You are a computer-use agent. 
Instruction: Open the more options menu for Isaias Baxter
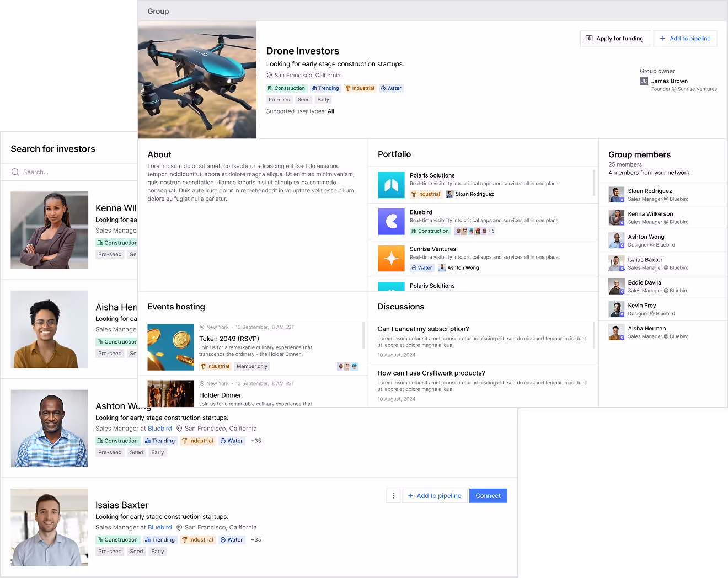393,496
